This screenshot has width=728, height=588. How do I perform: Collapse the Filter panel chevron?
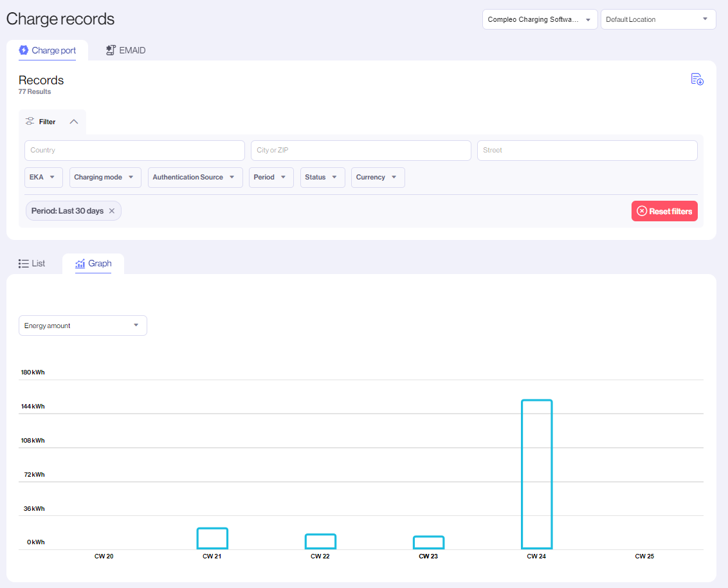74,122
